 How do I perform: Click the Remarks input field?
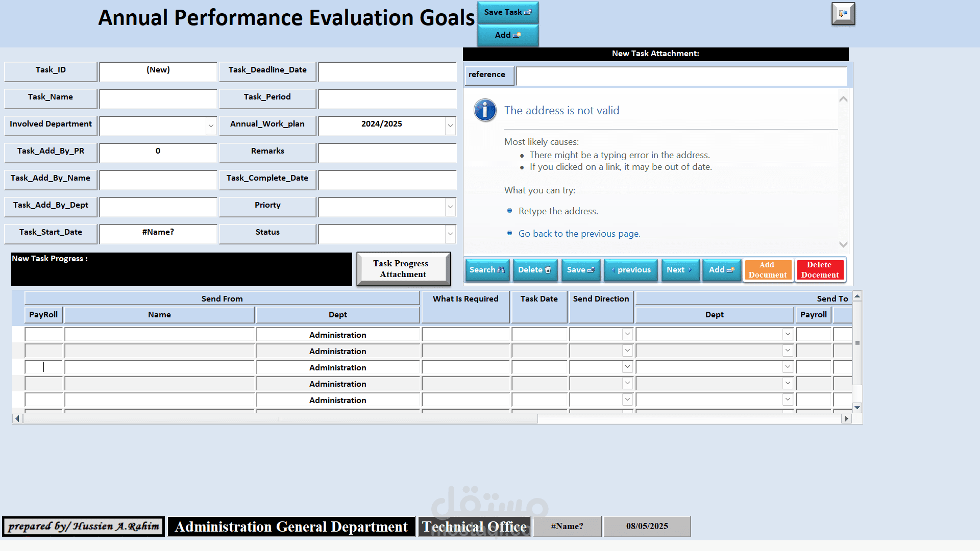[387, 153]
